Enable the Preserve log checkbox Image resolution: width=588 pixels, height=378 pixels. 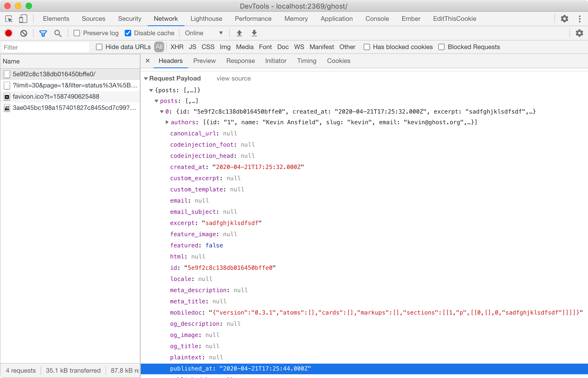[x=77, y=33]
